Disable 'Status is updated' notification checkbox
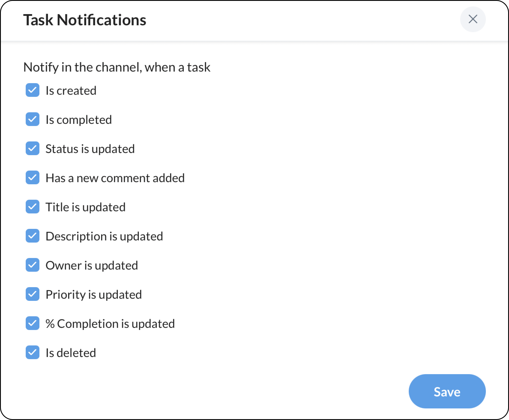 [x=32, y=148]
